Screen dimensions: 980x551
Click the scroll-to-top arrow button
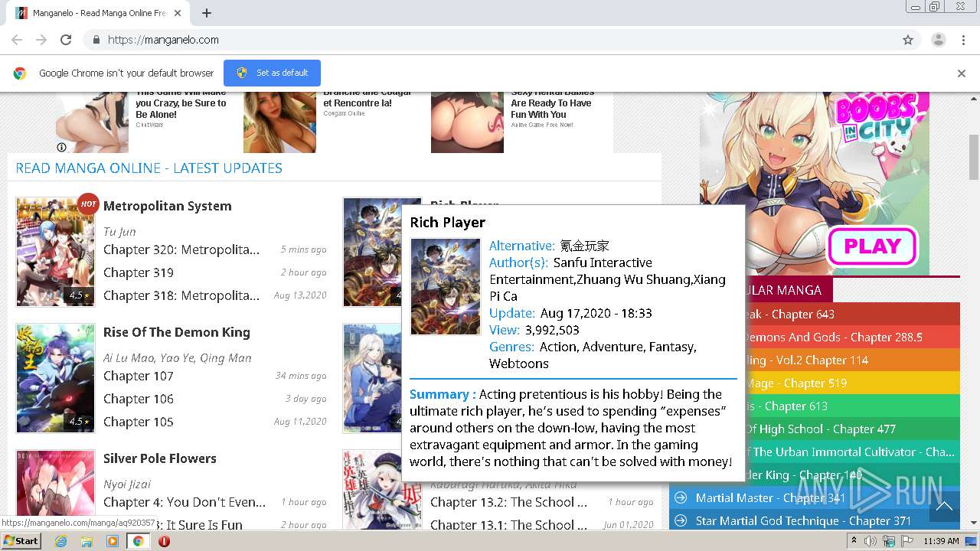click(944, 506)
